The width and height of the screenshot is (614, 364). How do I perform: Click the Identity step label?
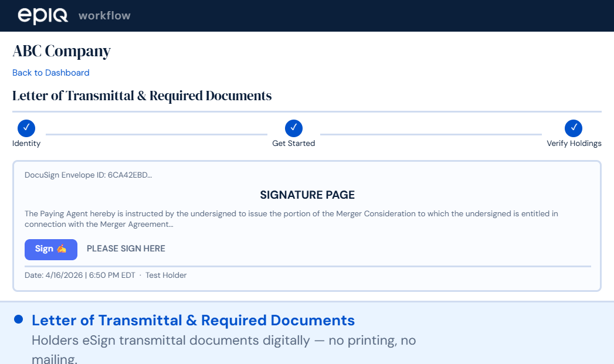tap(26, 143)
